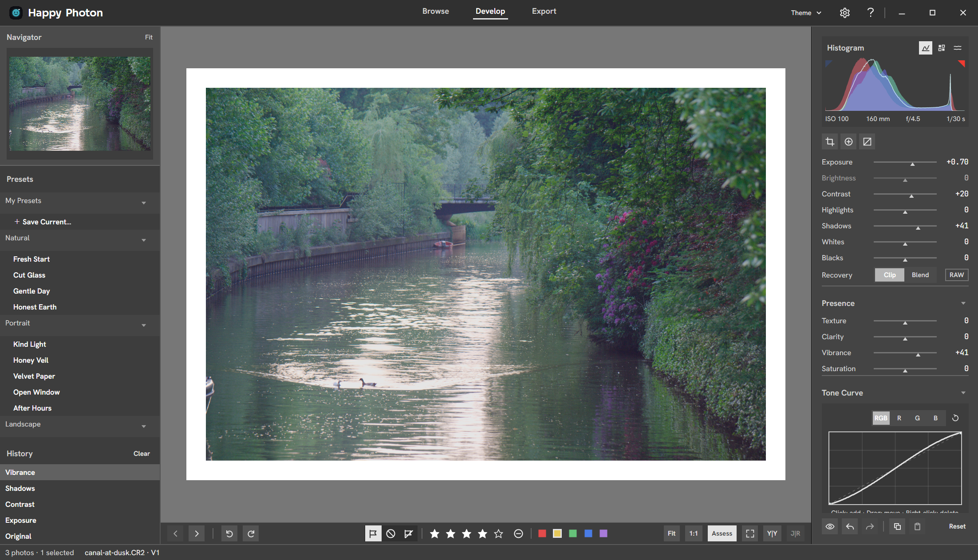Select B tone curve channel
This screenshot has height=560, width=978.
(x=935, y=418)
